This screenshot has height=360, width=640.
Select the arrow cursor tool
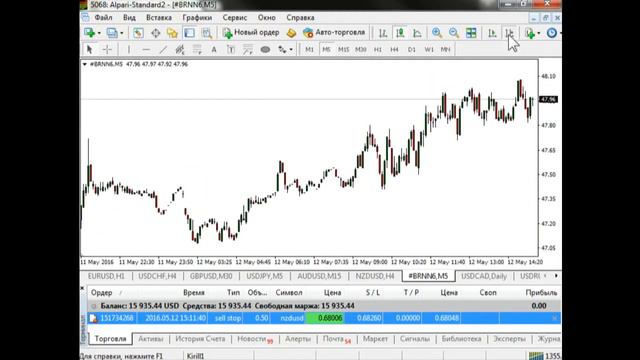pyautogui.click(x=89, y=49)
